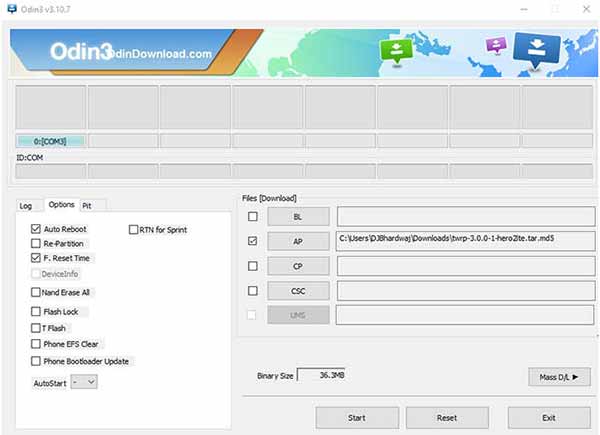Click the Files [Download] label
This screenshot has width=600, height=435.
click(x=269, y=198)
